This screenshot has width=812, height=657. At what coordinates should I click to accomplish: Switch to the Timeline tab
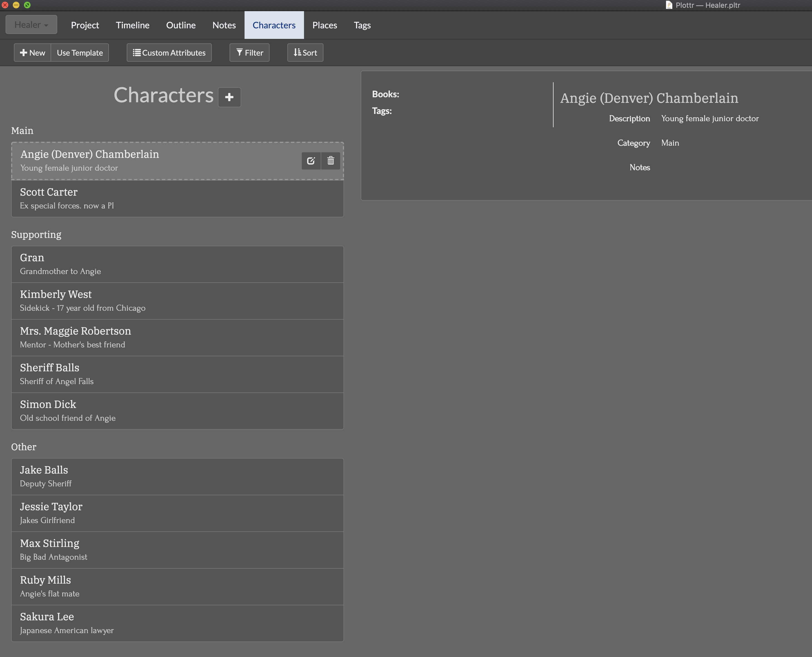click(x=133, y=25)
